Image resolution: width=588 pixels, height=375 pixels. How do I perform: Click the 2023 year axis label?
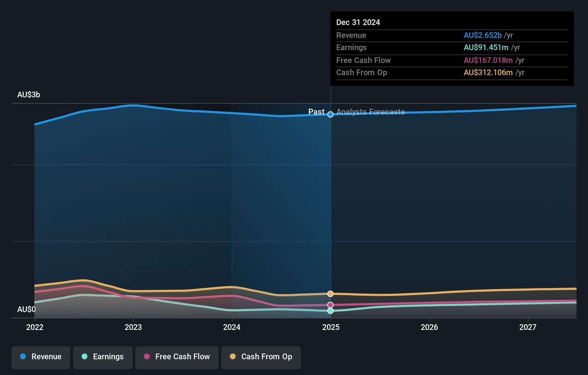click(x=133, y=327)
